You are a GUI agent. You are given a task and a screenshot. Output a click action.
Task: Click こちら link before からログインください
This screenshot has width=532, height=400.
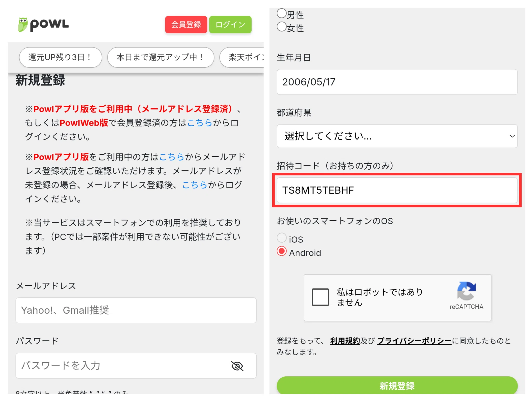click(195, 185)
